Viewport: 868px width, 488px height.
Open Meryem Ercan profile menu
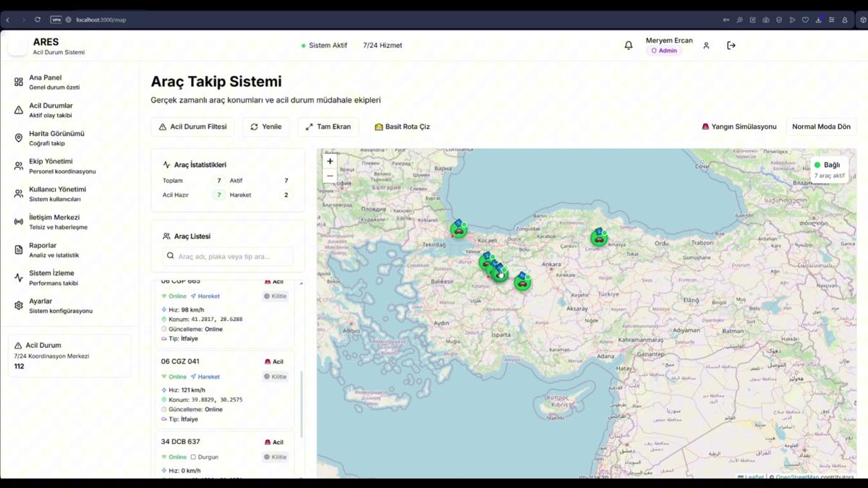pyautogui.click(x=669, y=45)
